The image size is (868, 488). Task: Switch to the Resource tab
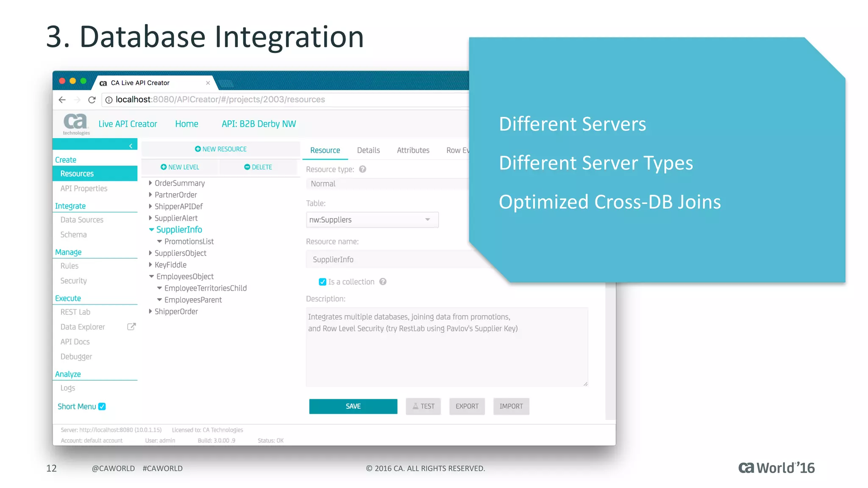coord(325,150)
